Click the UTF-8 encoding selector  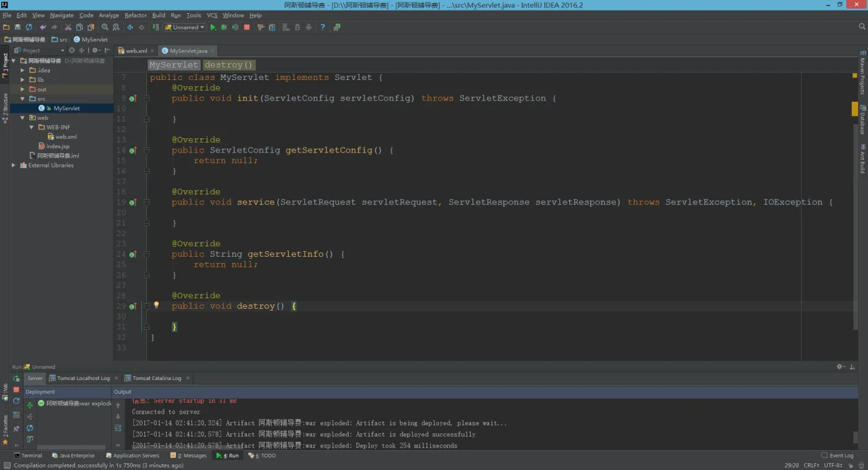(x=833, y=465)
